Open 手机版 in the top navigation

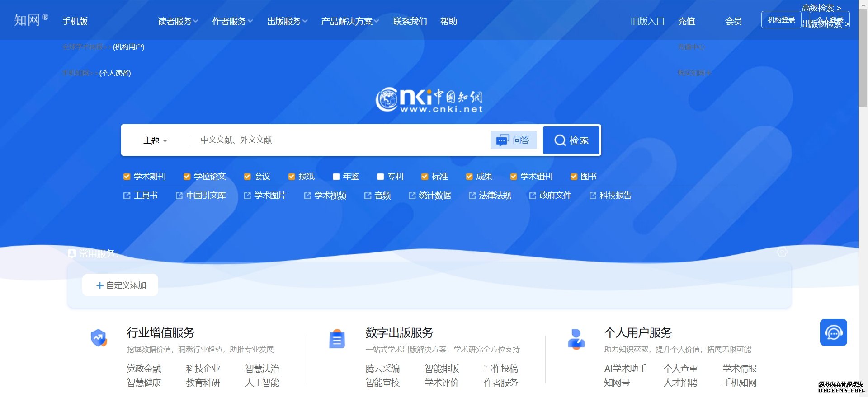tap(75, 21)
